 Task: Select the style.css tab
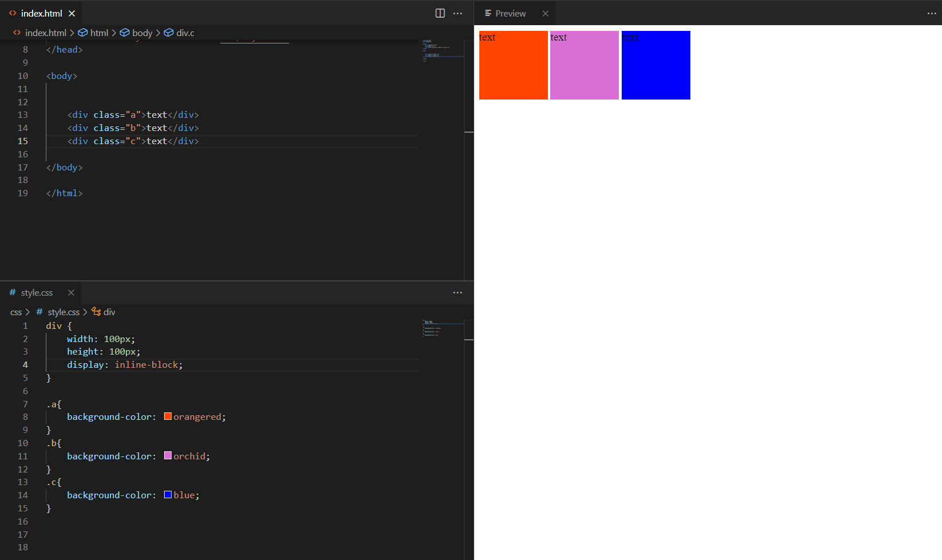(x=37, y=292)
